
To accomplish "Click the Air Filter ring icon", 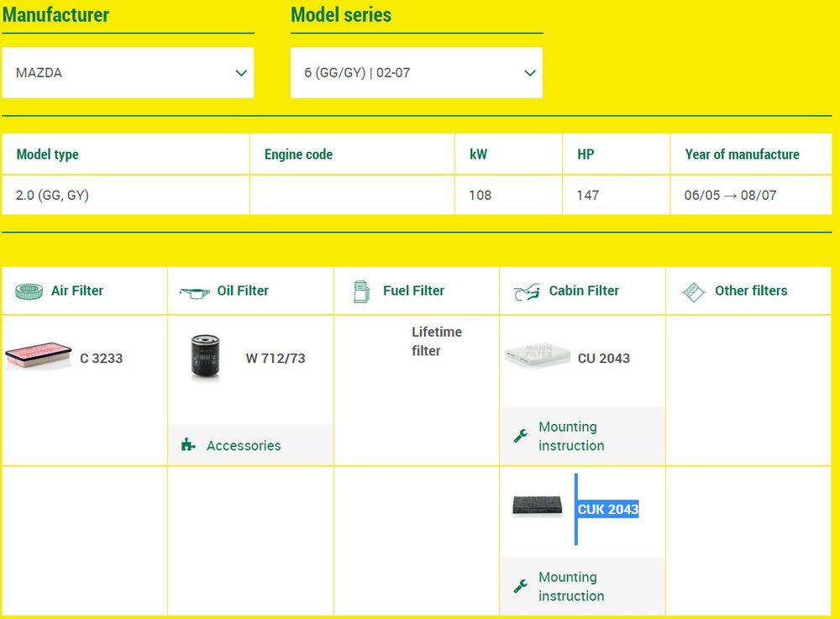I will click(29, 291).
